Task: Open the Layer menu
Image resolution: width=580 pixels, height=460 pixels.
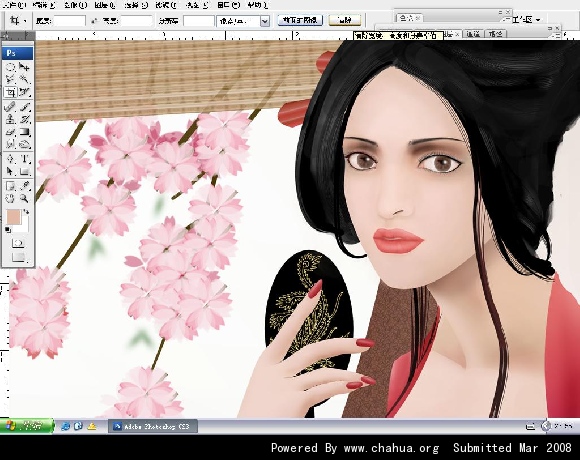Action: 105,5
